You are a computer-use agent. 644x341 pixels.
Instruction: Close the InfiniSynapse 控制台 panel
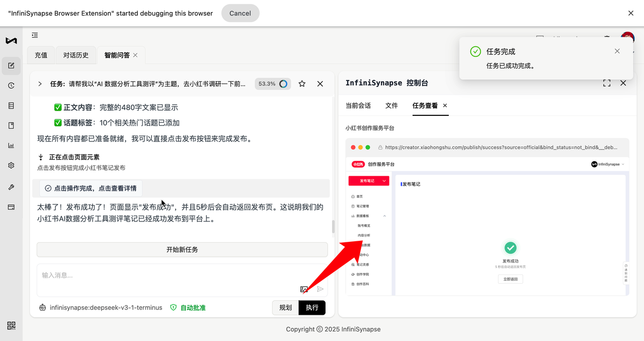[623, 83]
